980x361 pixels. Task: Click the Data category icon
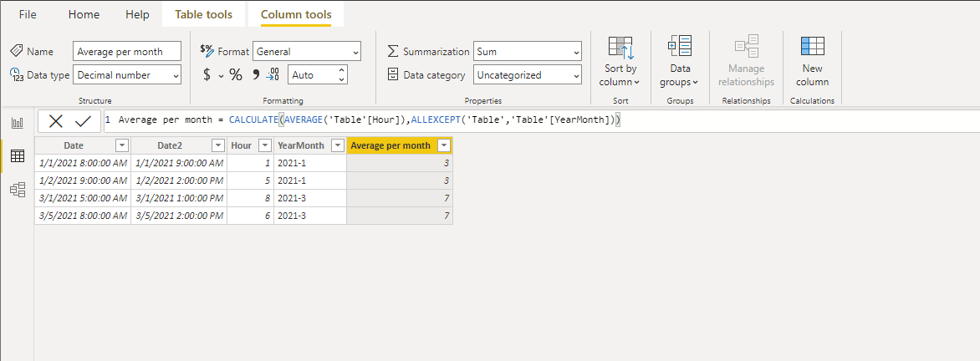coord(393,75)
